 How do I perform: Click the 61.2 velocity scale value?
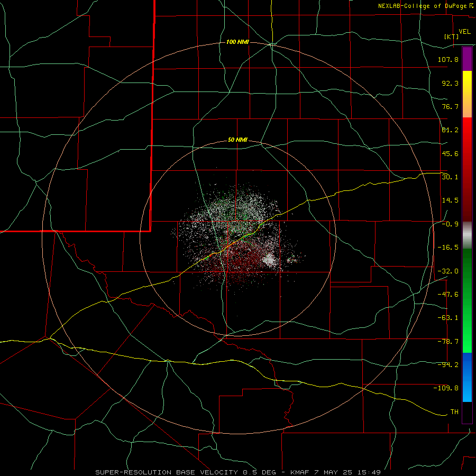coord(450,130)
